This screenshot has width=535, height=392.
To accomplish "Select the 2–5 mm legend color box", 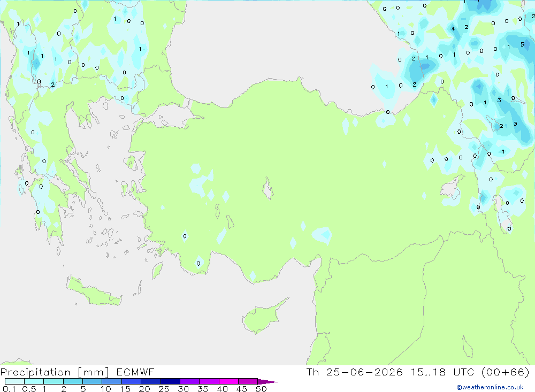I will (x=73, y=381).
